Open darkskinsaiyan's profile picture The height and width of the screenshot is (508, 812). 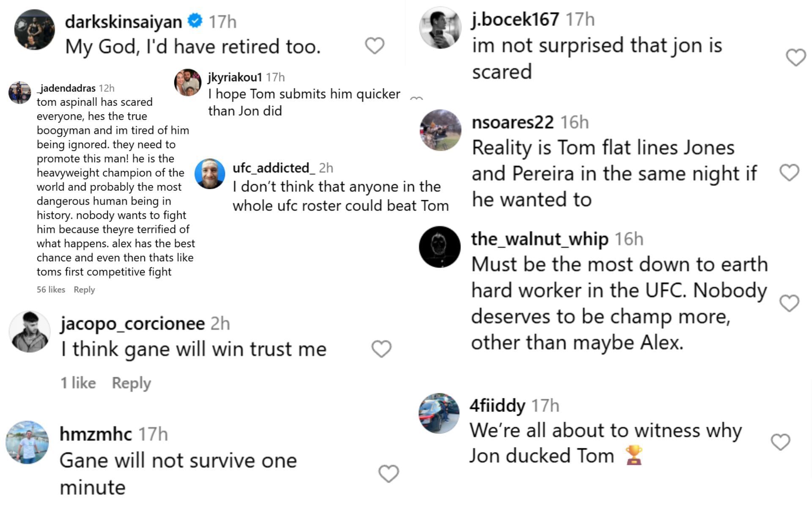[34, 30]
